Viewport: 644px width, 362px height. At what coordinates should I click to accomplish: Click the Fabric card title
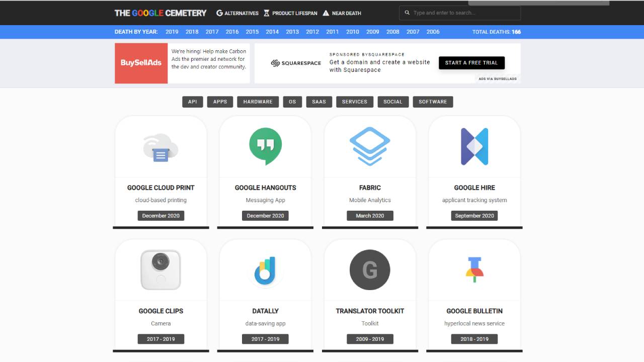pyautogui.click(x=370, y=188)
